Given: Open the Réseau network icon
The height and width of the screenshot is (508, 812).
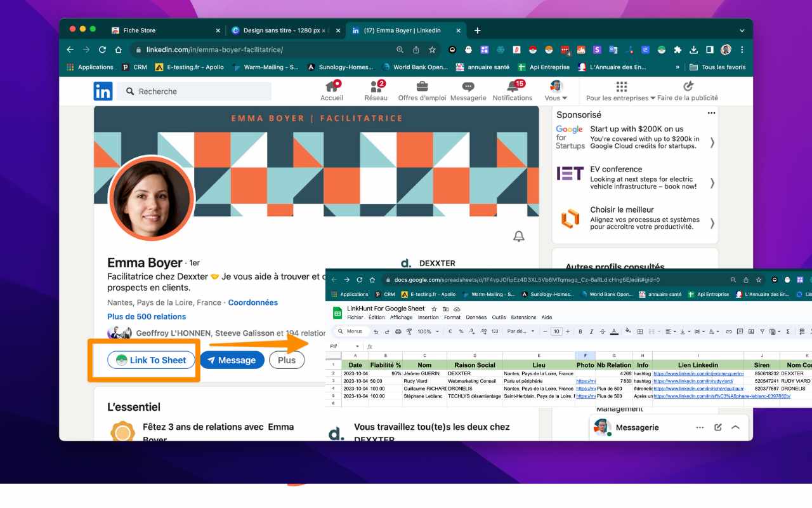Looking at the screenshot, I should [x=376, y=91].
